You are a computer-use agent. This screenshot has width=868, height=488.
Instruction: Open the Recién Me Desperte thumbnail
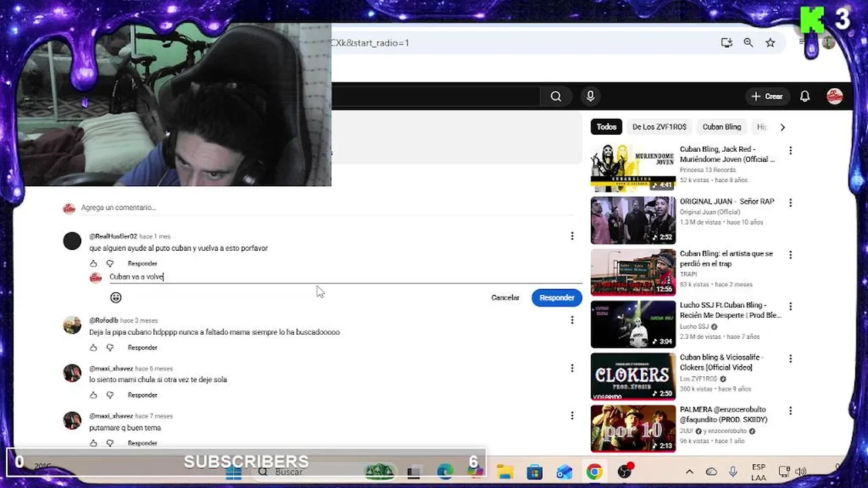633,324
